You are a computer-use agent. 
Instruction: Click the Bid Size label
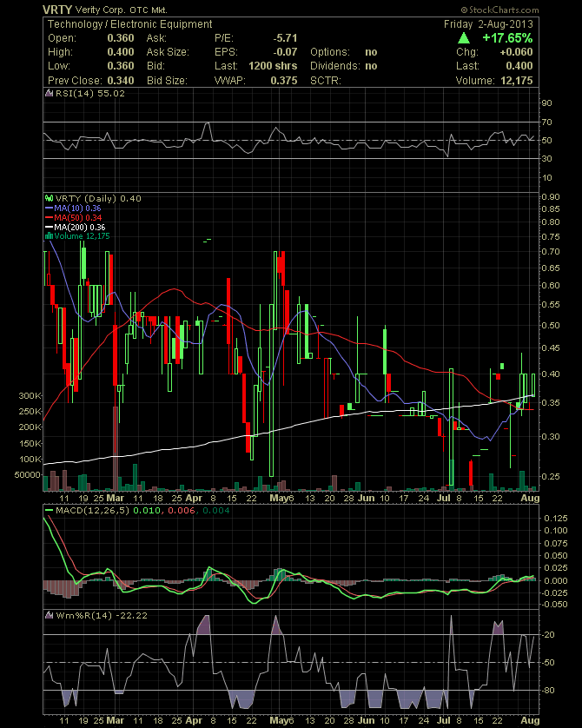[167, 80]
